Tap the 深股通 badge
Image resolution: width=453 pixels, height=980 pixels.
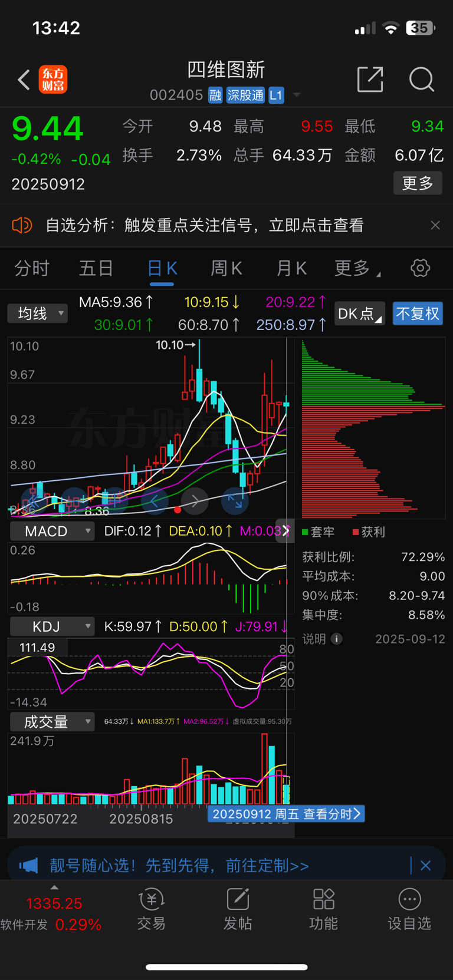[x=245, y=95]
